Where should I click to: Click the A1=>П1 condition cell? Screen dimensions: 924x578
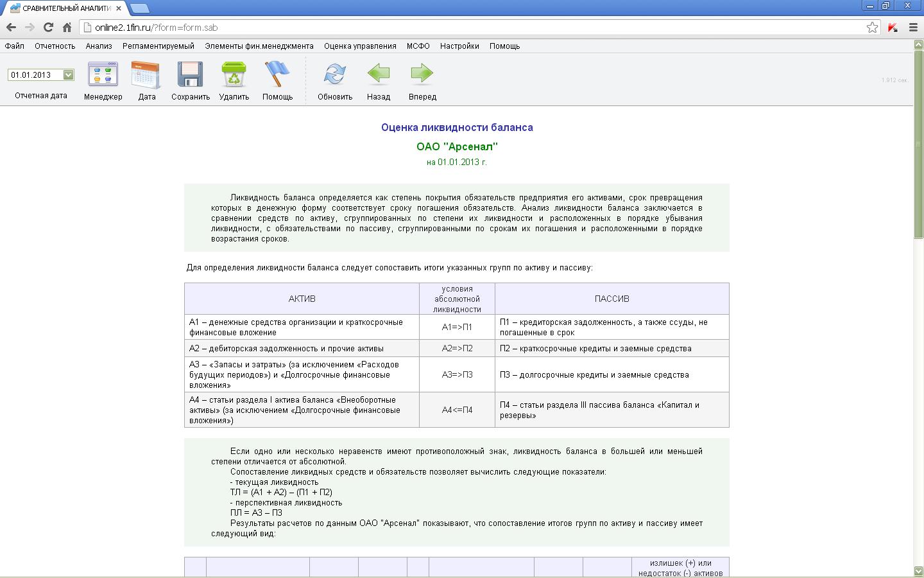(x=457, y=327)
